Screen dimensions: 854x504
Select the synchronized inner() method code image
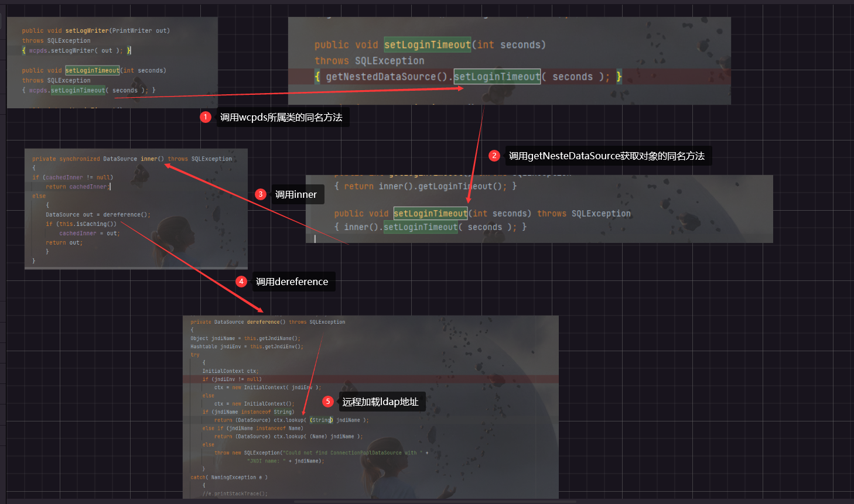tap(136, 209)
